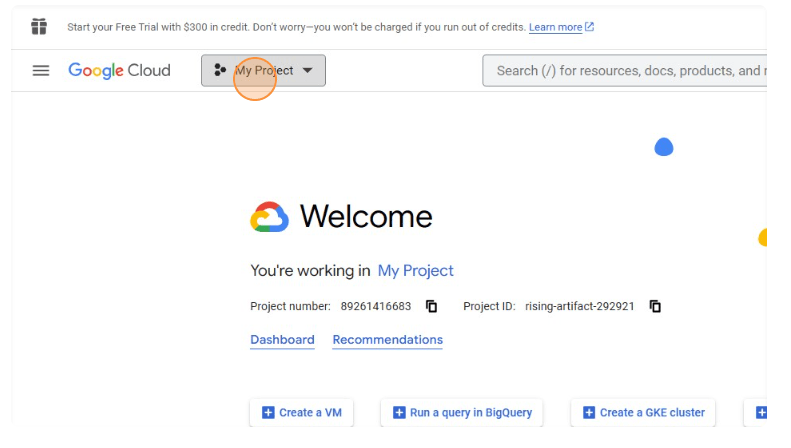The image size is (791, 448).
Task: Click the free trial $300 credit message
Action: (297, 27)
